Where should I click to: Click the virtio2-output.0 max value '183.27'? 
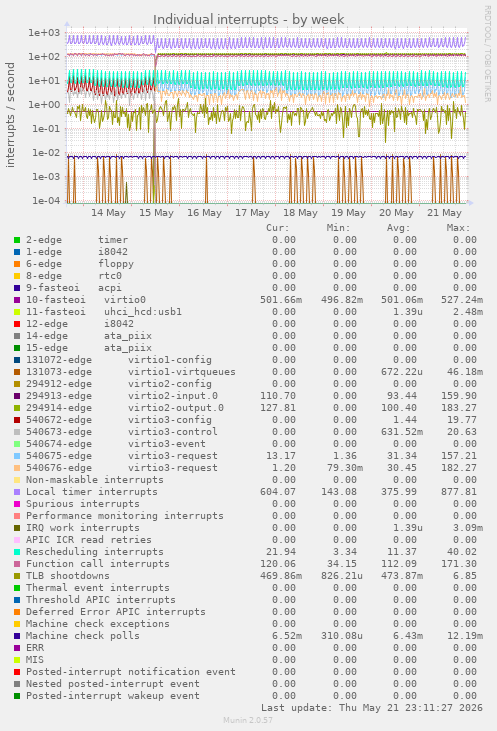coord(459,408)
